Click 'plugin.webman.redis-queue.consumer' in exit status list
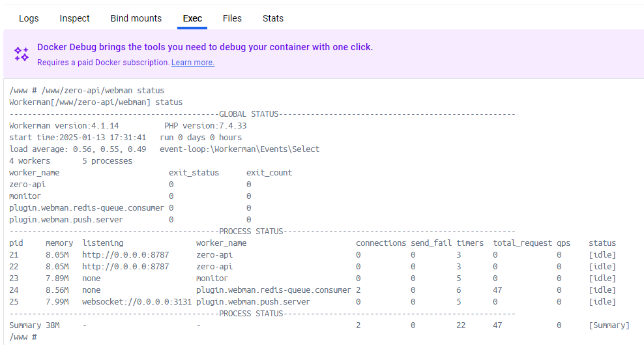Image resolution: width=644 pixels, height=345 pixels. click(x=87, y=208)
